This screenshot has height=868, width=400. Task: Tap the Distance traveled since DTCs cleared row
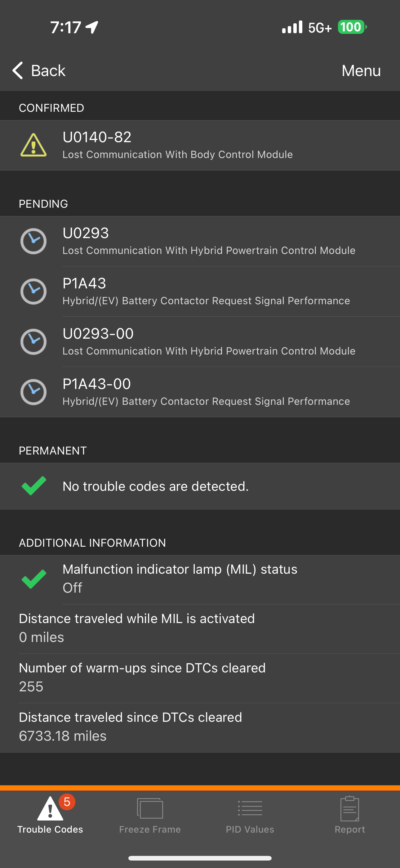[200, 727]
